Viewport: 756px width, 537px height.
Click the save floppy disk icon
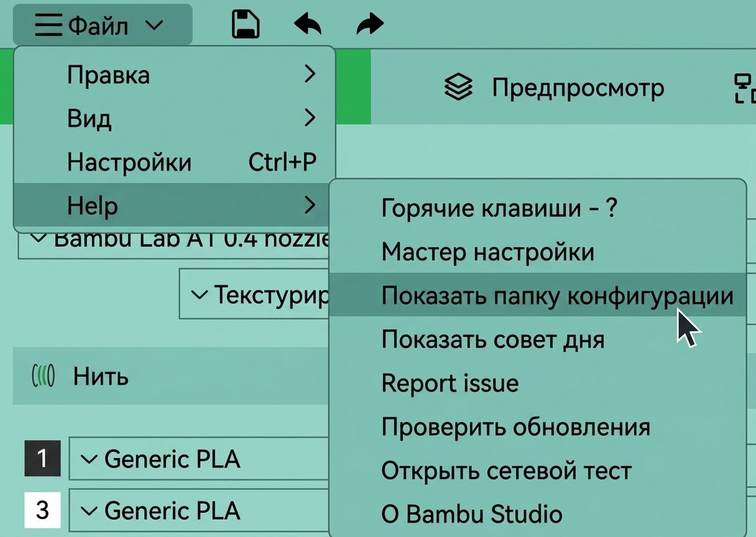(x=245, y=25)
